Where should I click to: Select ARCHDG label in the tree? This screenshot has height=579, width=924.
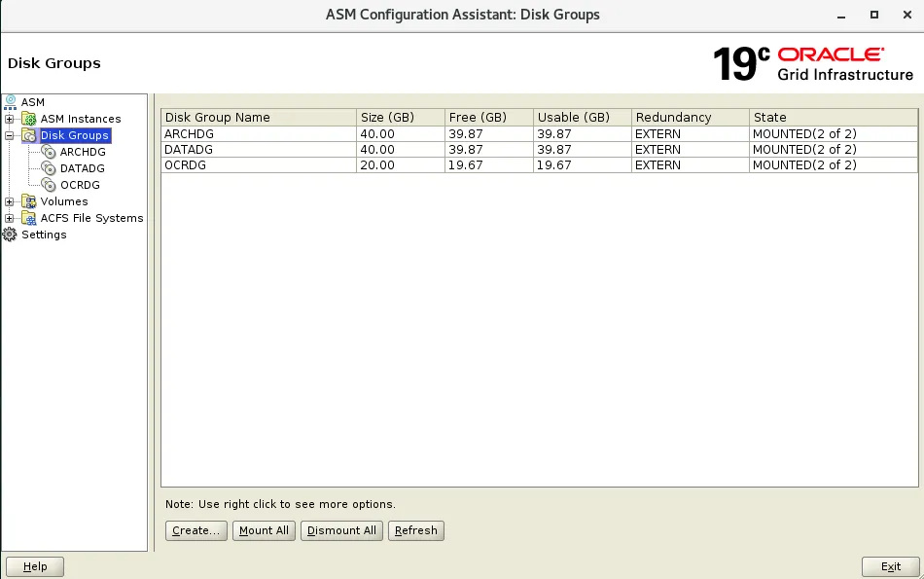[83, 152]
